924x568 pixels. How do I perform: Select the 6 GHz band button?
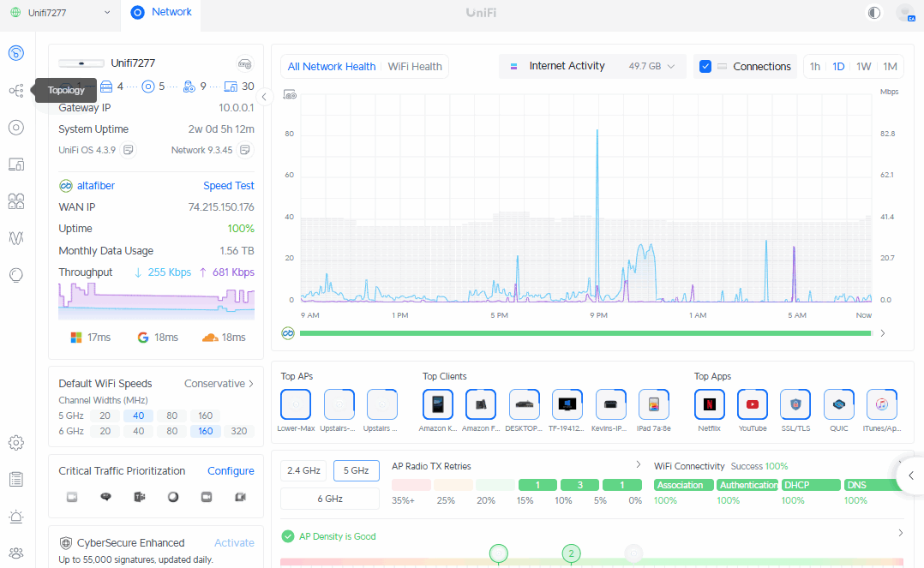point(330,499)
